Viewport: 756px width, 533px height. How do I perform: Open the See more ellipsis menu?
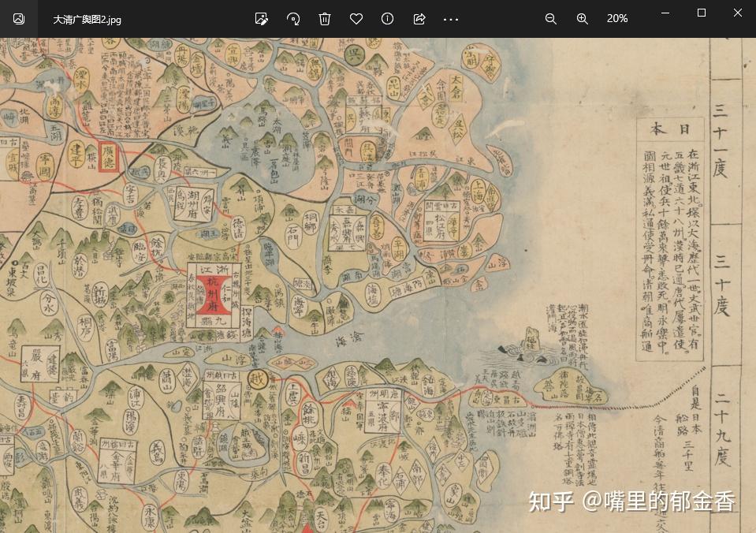click(451, 19)
